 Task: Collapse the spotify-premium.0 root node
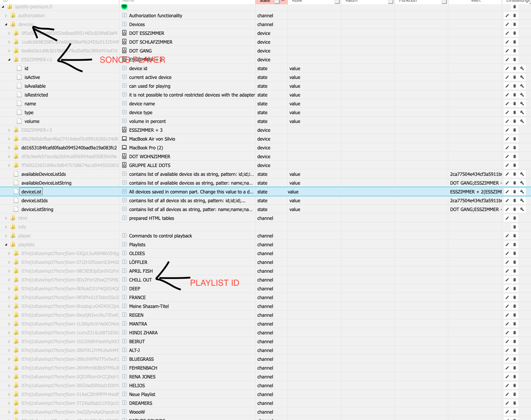pos(3,7)
